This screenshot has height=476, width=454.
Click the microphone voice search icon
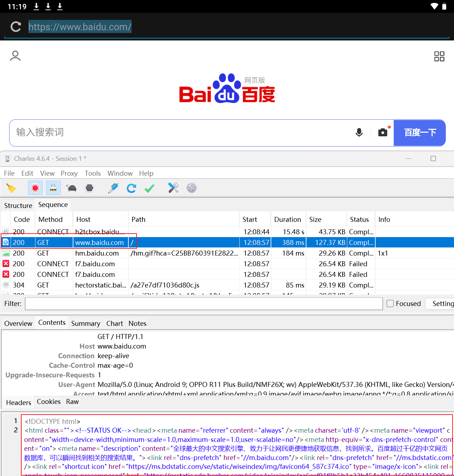(359, 132)
